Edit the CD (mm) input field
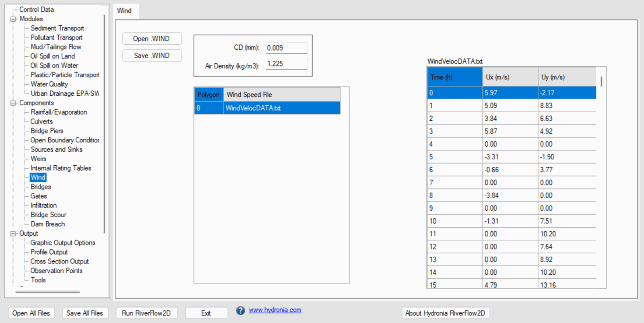644x323 pixels. 286,48
